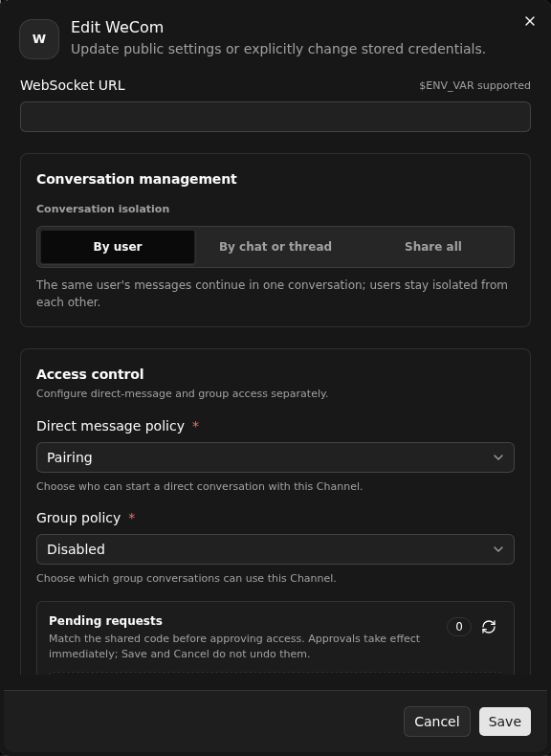
Task: Select 'By chat or thread' isolation
Action: pyautogui.click(x=275, y=247)
